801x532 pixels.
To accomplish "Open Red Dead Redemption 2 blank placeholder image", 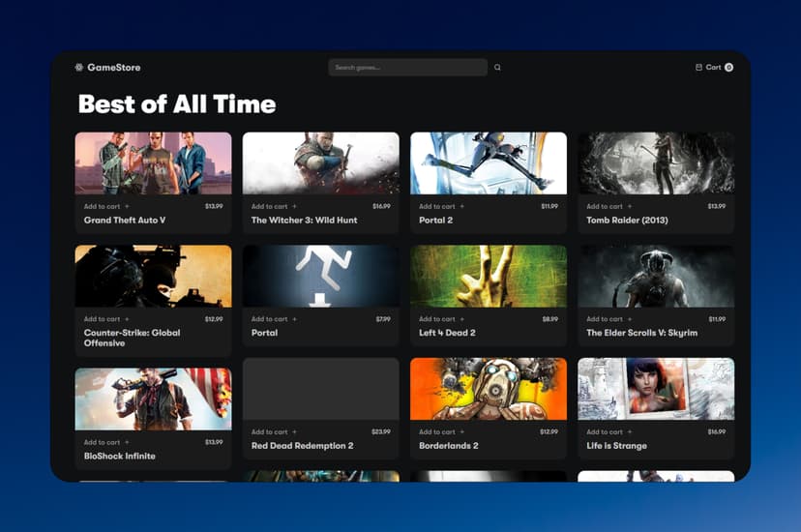I will pyautogui.click(x=321, y=389).
